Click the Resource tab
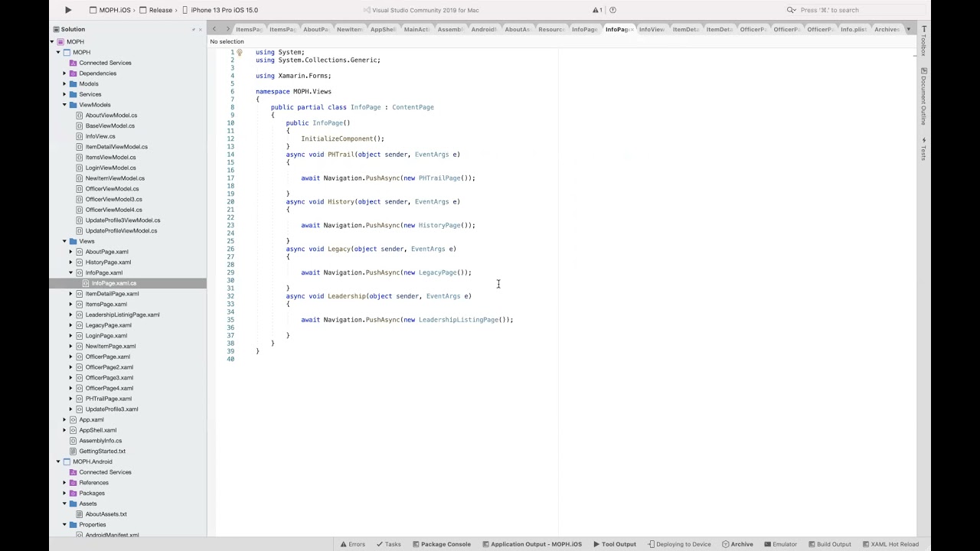Image resolution: width=980 pixels, height=551 pixels. click(x=550, y=29)
